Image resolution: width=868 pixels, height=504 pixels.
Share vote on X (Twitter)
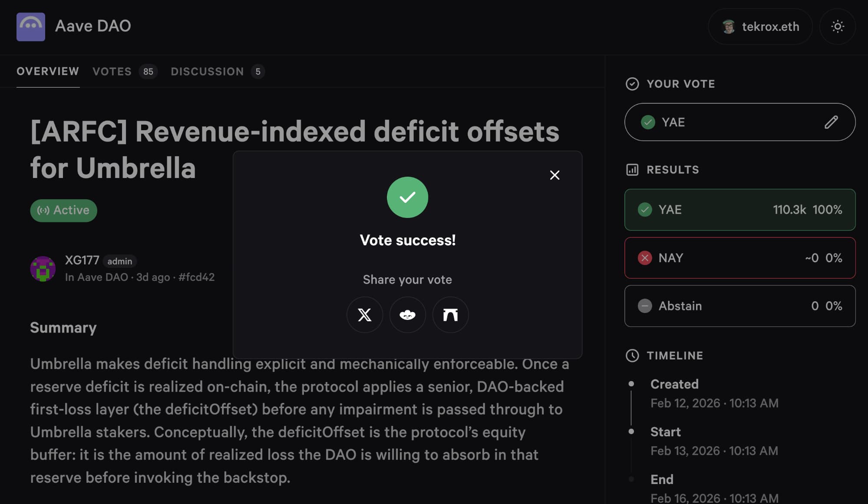click(x=364, y=315)
